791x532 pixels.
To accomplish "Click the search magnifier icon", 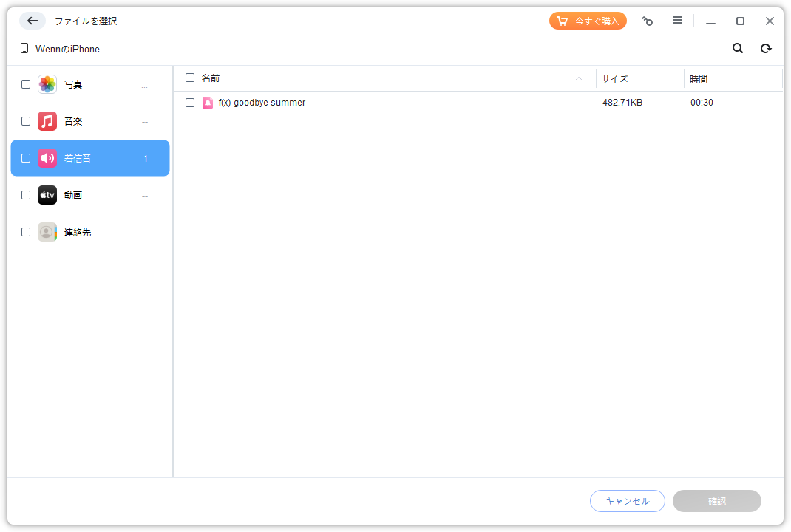I will 738,49.
